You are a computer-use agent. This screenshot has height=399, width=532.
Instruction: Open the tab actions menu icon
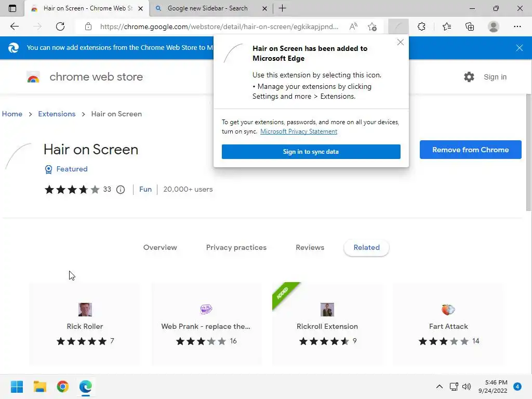pos(12,8)
